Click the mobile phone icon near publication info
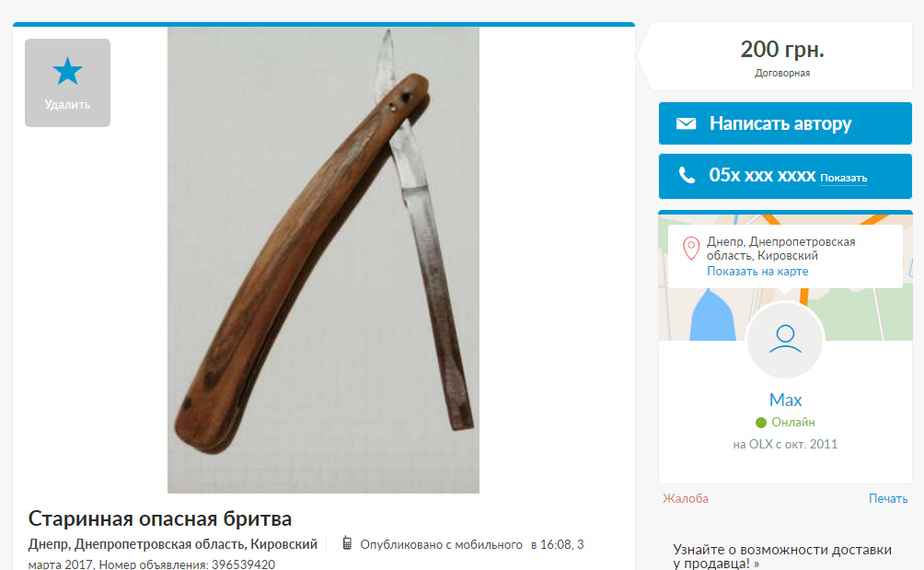Image resolution: width=924 pixels, height=570 pixels. [347, 543]
